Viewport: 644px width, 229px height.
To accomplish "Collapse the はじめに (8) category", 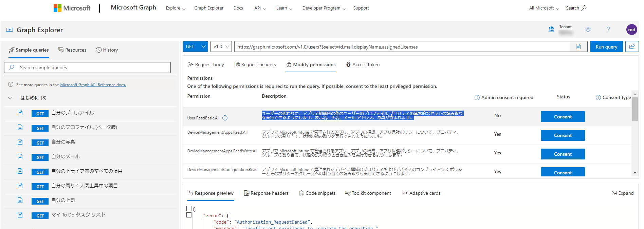I will (x=10, y=98).
